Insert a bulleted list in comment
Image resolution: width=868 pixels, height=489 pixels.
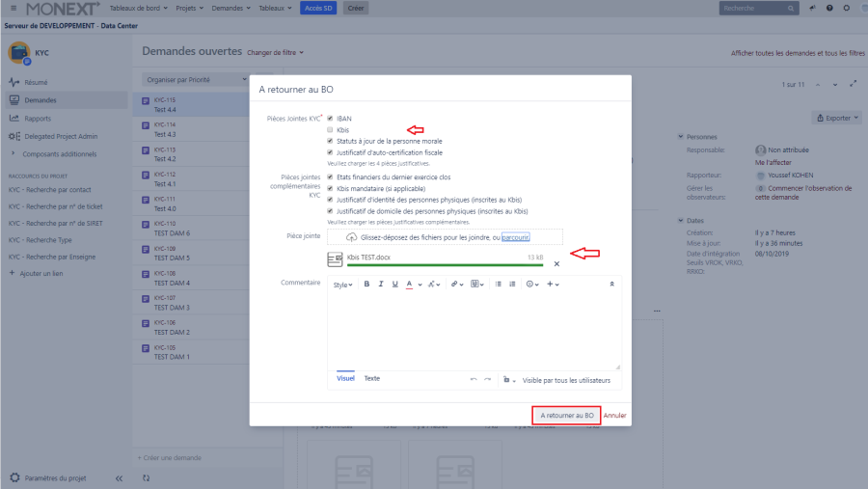pos(498,285)
